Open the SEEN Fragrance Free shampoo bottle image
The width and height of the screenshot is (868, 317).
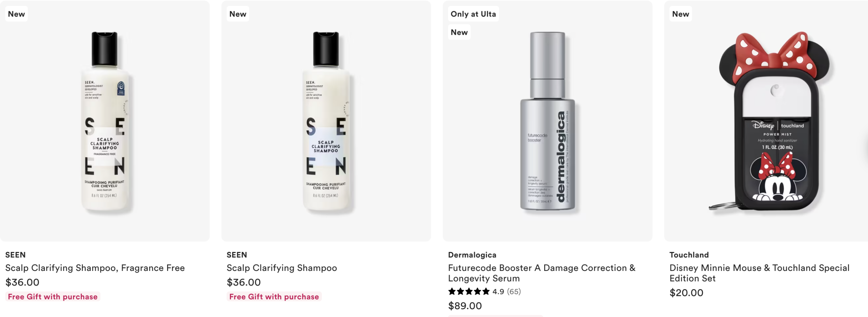click(105, 121)
